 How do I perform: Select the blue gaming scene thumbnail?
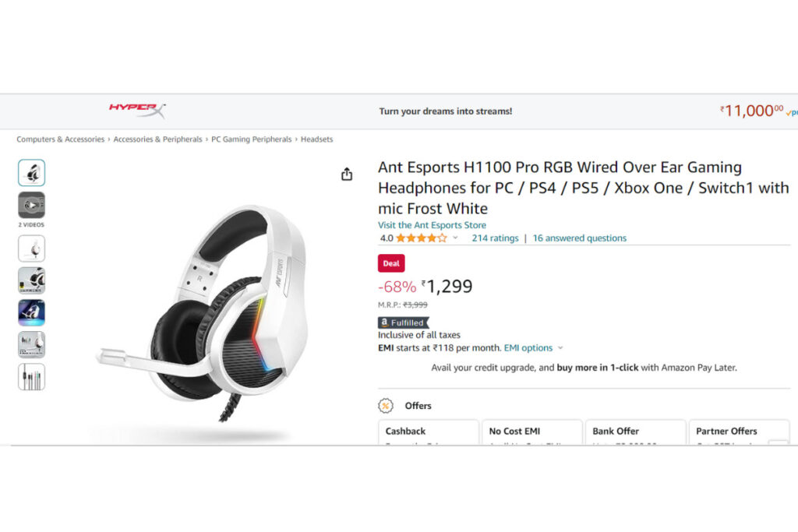[31, 312]
